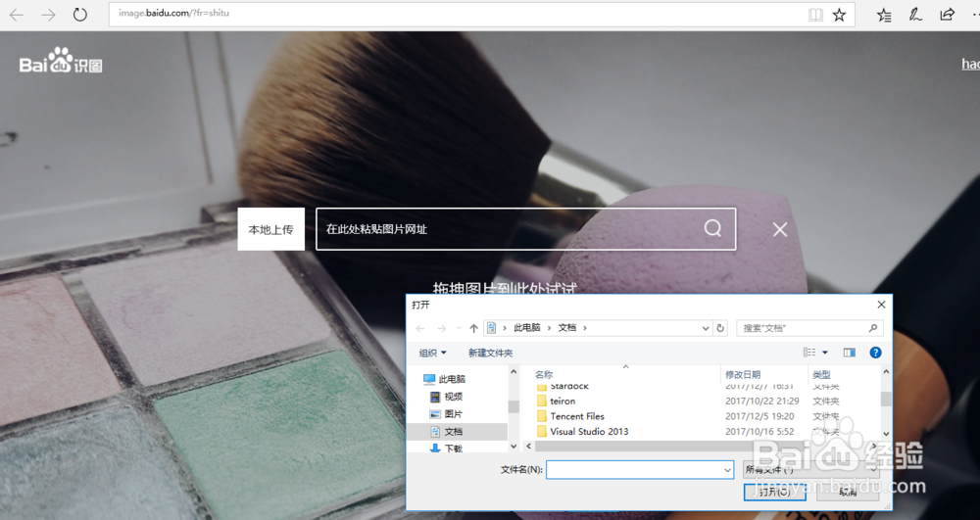Sort by 类型 column header

click(x=821, y=374)
